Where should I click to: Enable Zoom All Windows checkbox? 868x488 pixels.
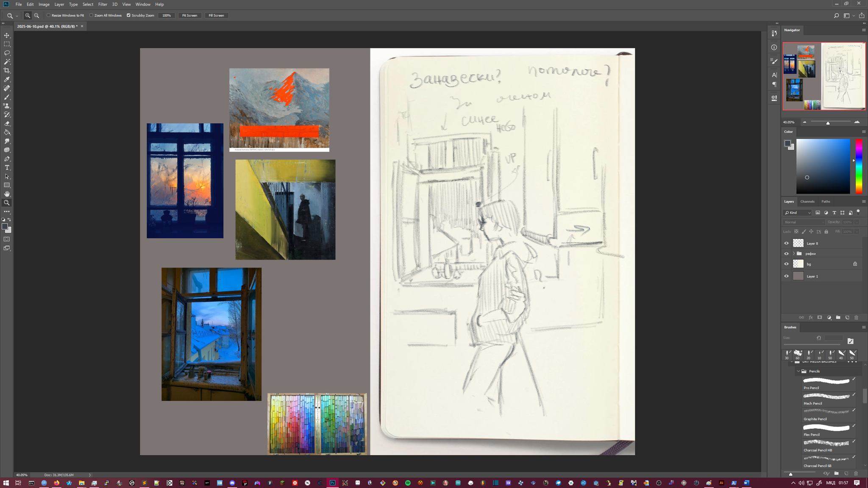[91, 15]
